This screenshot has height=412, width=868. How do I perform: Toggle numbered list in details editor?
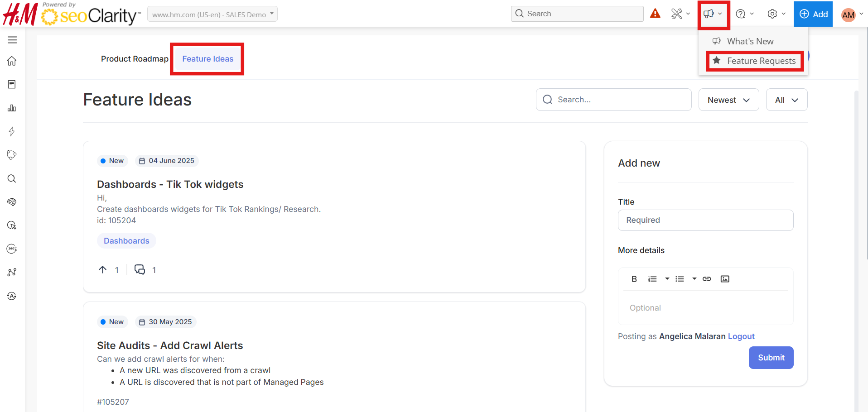[652, 279]
